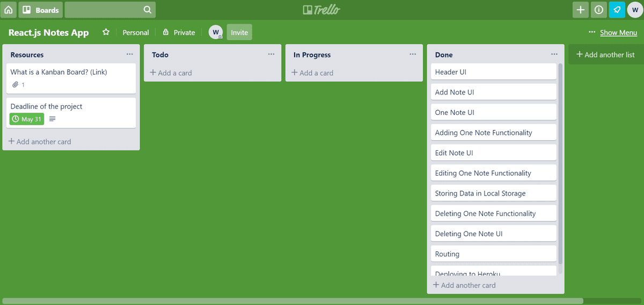Open the W board member avatar
This screenshot has width=644, height=305.
pyautogui.click(x=216, y=32)
